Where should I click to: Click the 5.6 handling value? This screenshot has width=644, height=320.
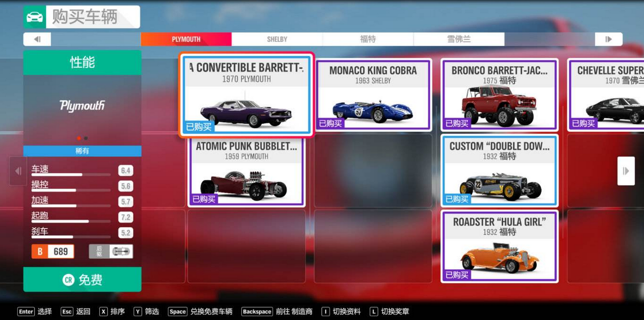click(125, 186)
